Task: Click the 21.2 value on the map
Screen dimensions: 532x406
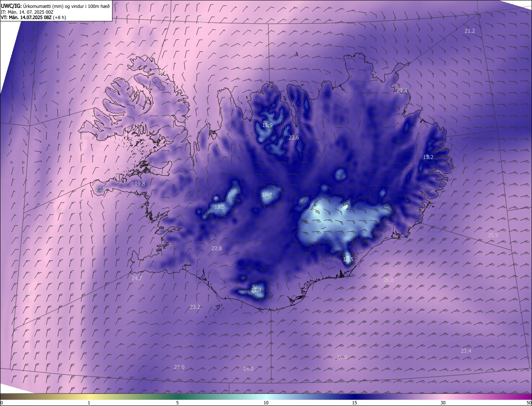Action: (470, 31)
